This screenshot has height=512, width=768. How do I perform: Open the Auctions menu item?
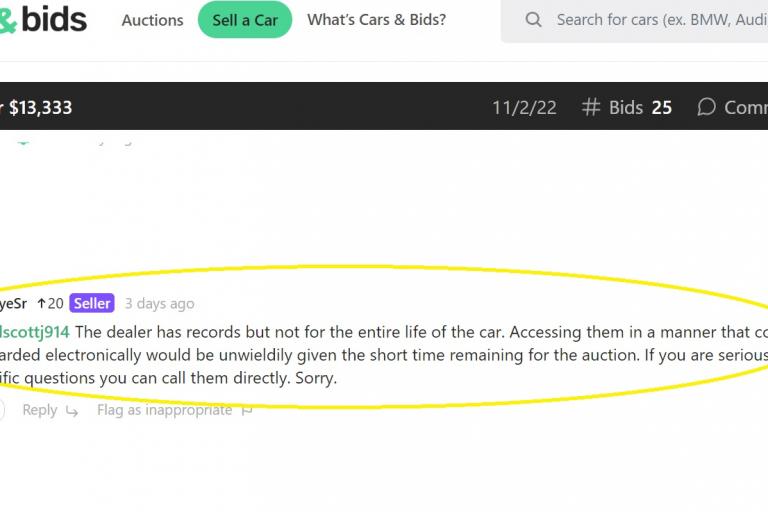[x=152, y=20]
